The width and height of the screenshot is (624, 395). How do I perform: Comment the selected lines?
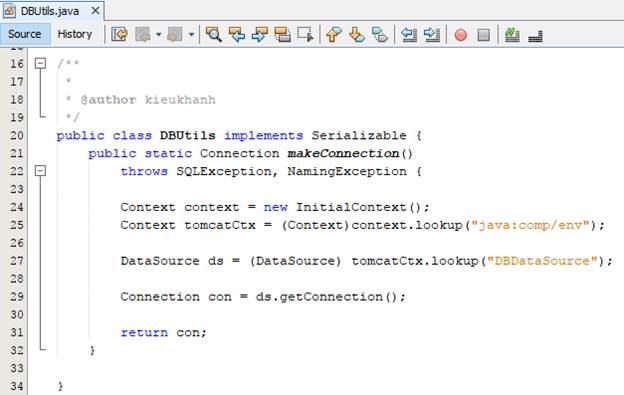click(x=512, y=35)
